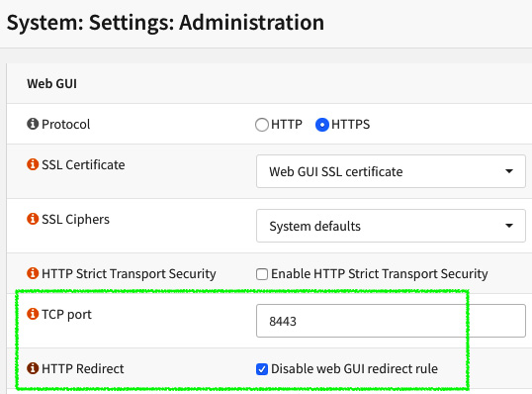Viewport: 532px width, 394px height.
Task: Click the TCP port label text
Action: pos(66,315)
